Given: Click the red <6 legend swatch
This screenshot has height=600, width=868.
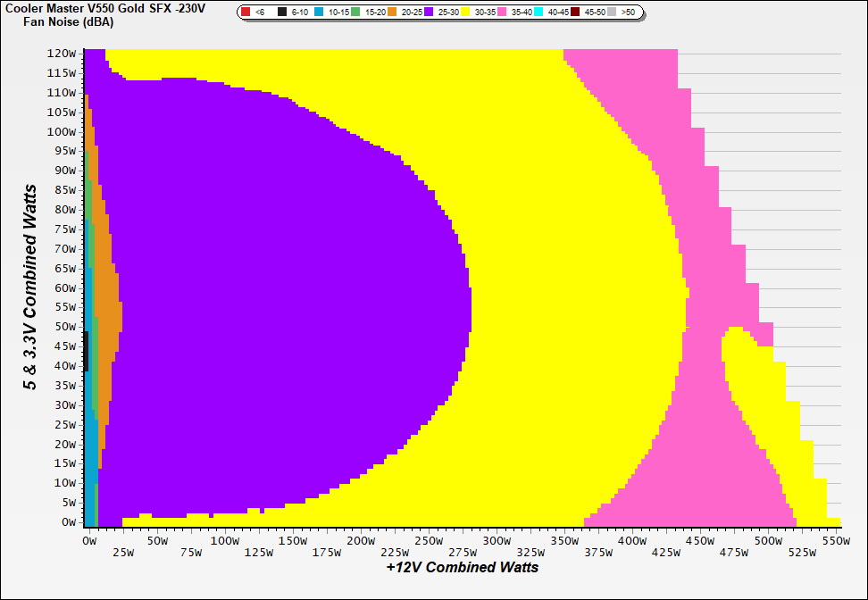Looking at the screenshot, I should pyautogui.click(x=246, y=12).
